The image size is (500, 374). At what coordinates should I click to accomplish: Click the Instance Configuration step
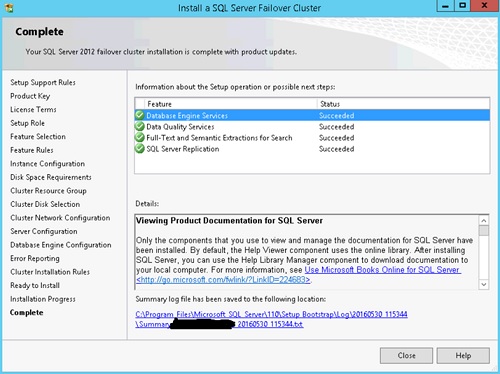point(47,164)
